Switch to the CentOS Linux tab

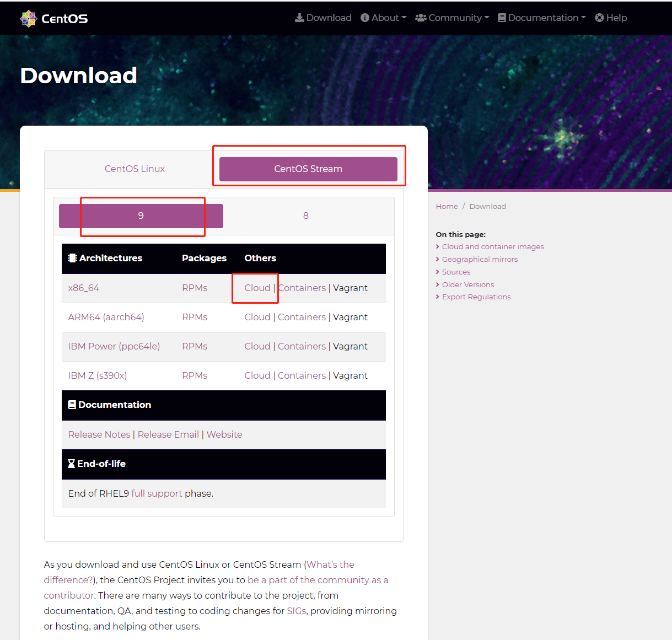(135, 169)
